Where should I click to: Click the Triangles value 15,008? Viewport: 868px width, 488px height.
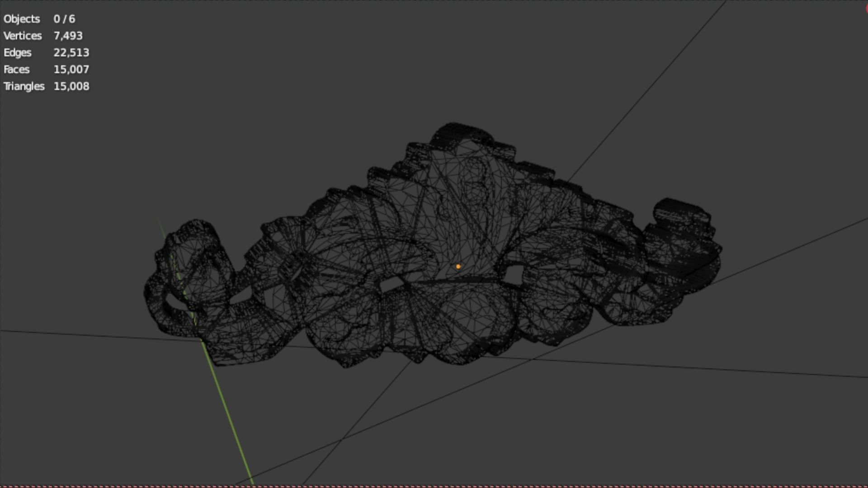71,86
